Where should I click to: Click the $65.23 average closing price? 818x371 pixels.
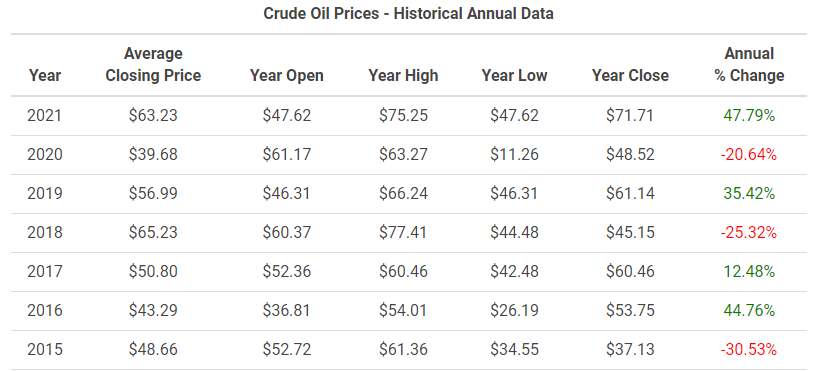[153, 232]
